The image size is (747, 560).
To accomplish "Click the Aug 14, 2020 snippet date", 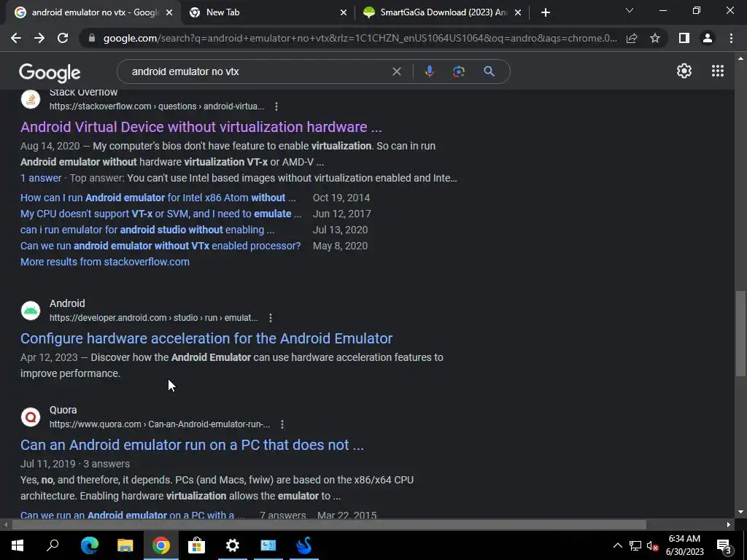I will click(50, 146).
